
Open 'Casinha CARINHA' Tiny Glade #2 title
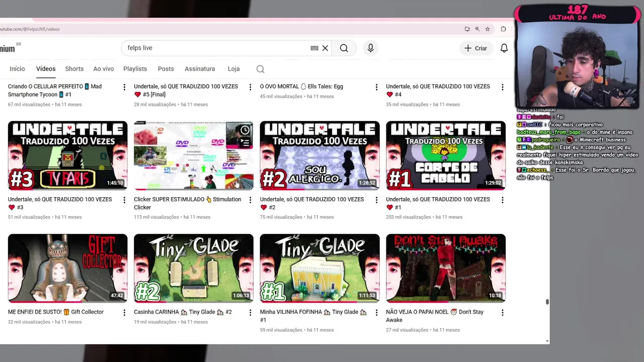tap(183, 312)
